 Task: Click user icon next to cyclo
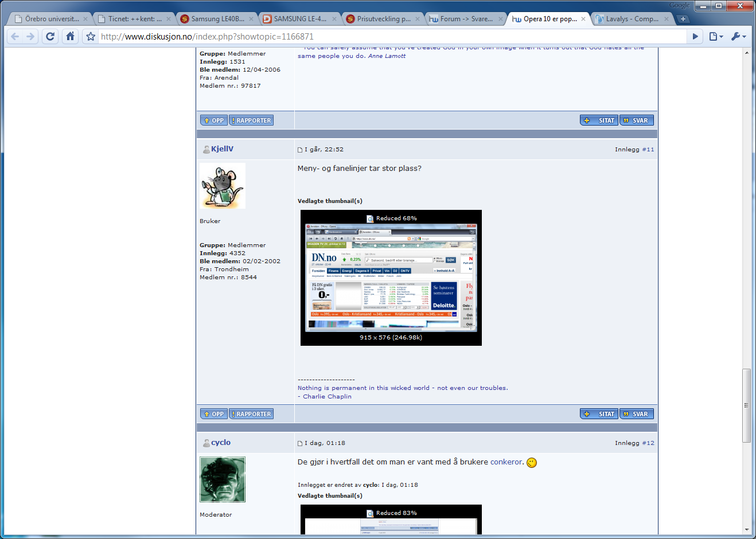click(206, 443)
